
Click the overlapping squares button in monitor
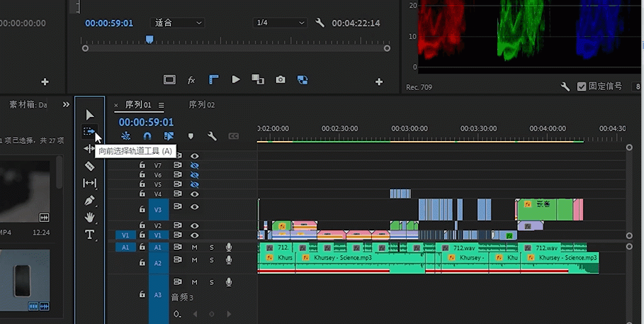(x=258, y=79)
